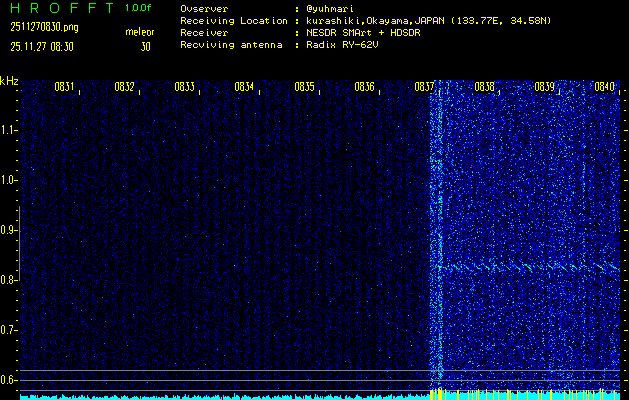Viewport: 629px width, 400px height.
Task: Select the observer name @yuhmari
Action: coord(329,9)
